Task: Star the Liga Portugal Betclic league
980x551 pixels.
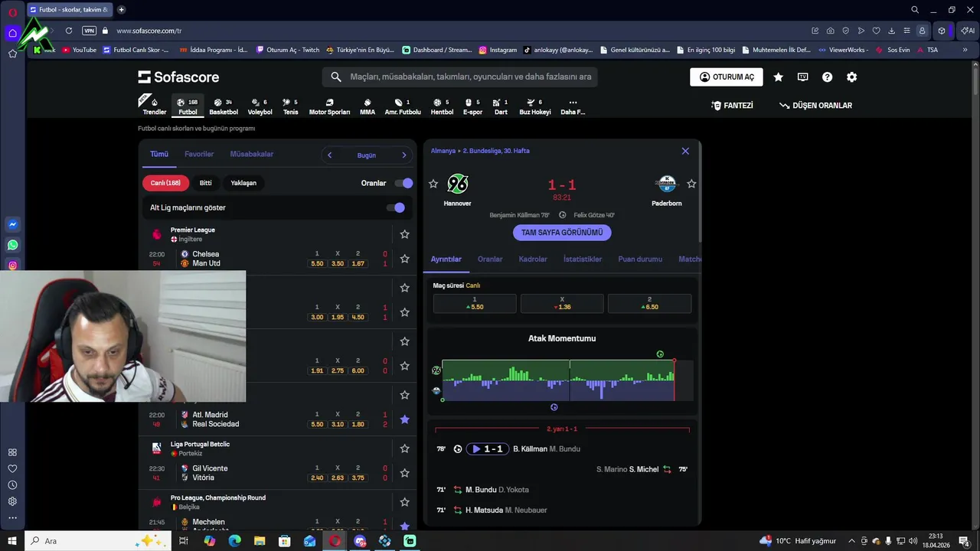Action: (x=404, y=448)
